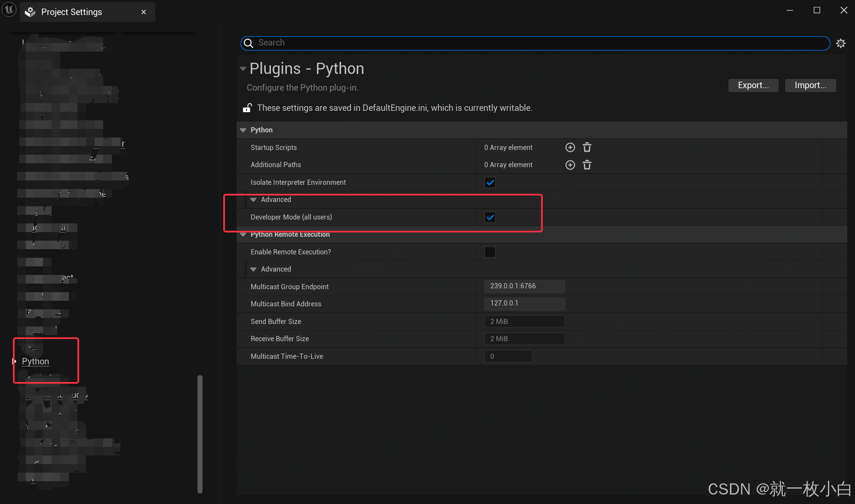The width and height of the screenshot is (855, 504).
Task: Toggle Isolate Interpreter Environment checkbox
Action: [490, 182]
